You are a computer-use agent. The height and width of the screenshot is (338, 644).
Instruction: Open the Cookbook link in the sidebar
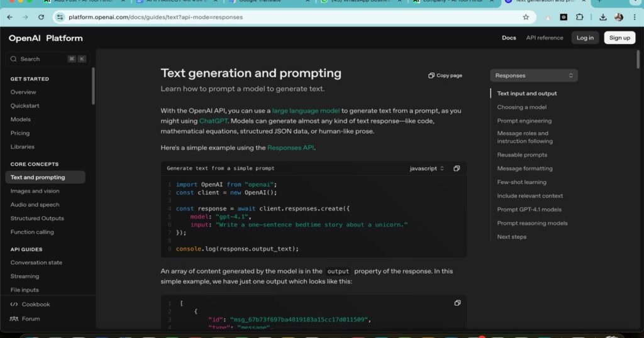point(30,304)
